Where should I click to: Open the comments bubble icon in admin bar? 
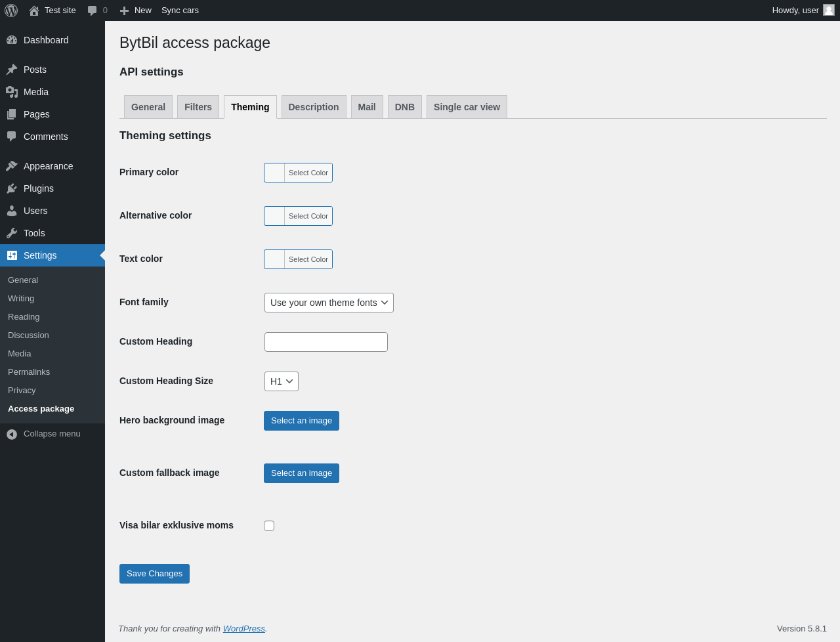tap(93, 11)
